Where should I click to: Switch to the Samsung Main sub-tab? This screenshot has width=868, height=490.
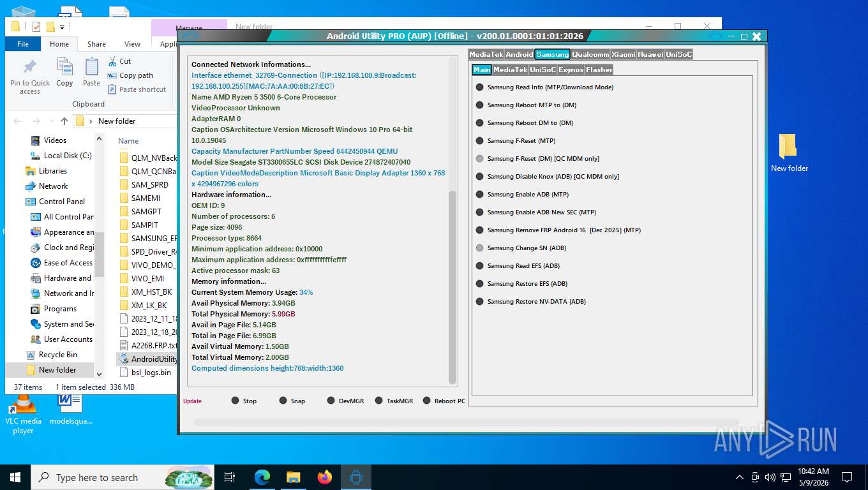tap(482, 70)
